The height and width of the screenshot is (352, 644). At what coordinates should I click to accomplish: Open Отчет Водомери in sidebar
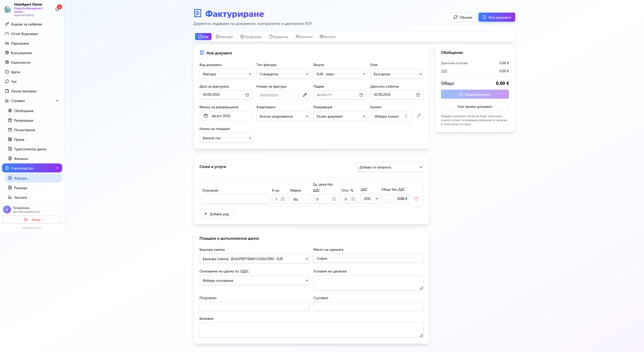pyautogui.click(x=32, y=34)
